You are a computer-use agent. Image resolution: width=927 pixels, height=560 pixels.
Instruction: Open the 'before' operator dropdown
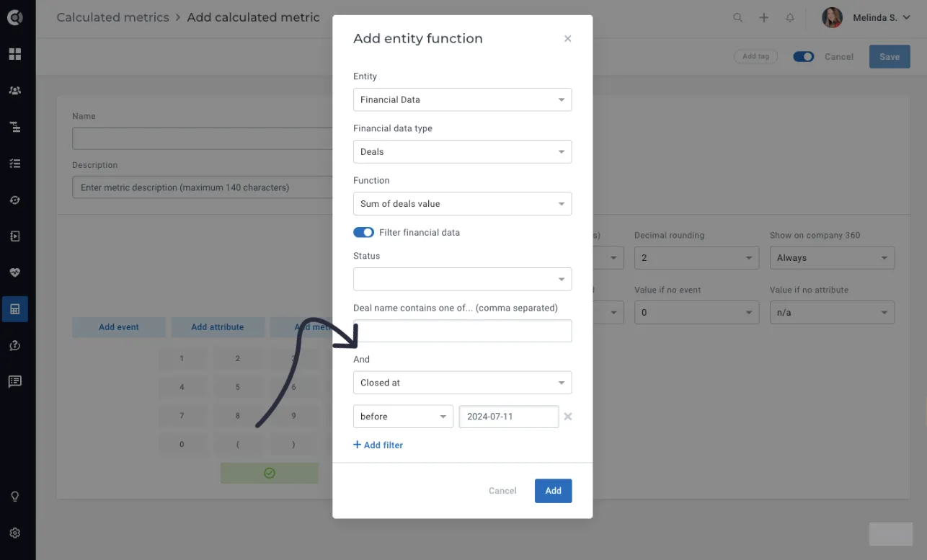pos(403,417)
